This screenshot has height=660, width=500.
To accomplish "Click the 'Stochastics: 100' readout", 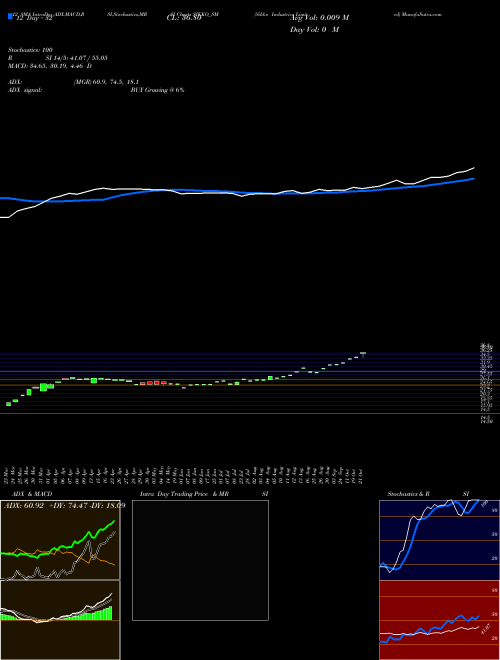I will coord(30,50).
